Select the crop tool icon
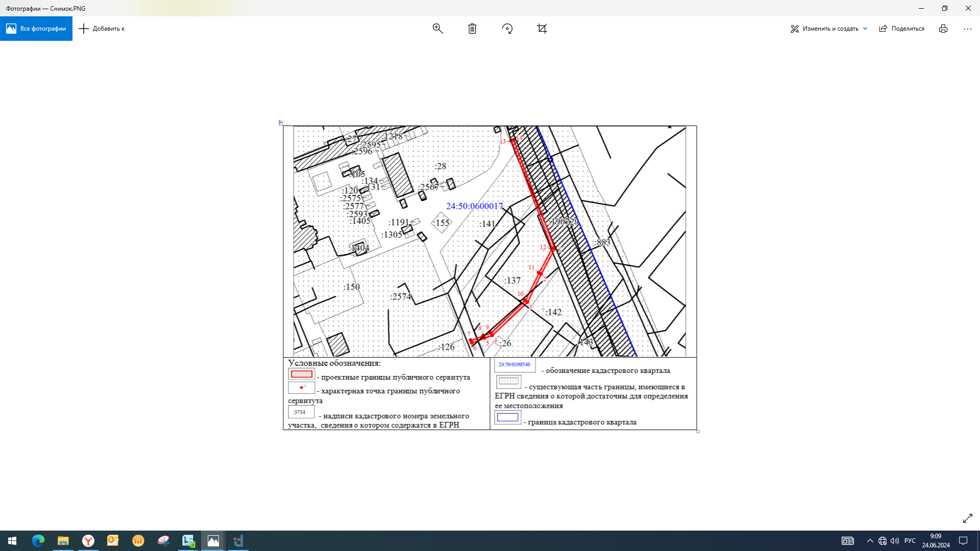980x551 pixels. [x=542, y=29]
